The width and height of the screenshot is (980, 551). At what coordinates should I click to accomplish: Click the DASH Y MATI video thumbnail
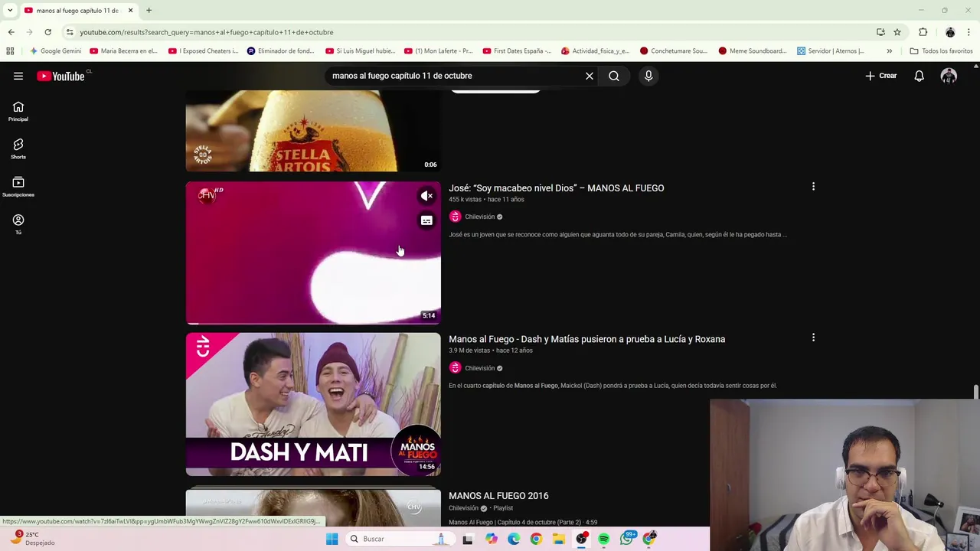(x=313, y=404)
